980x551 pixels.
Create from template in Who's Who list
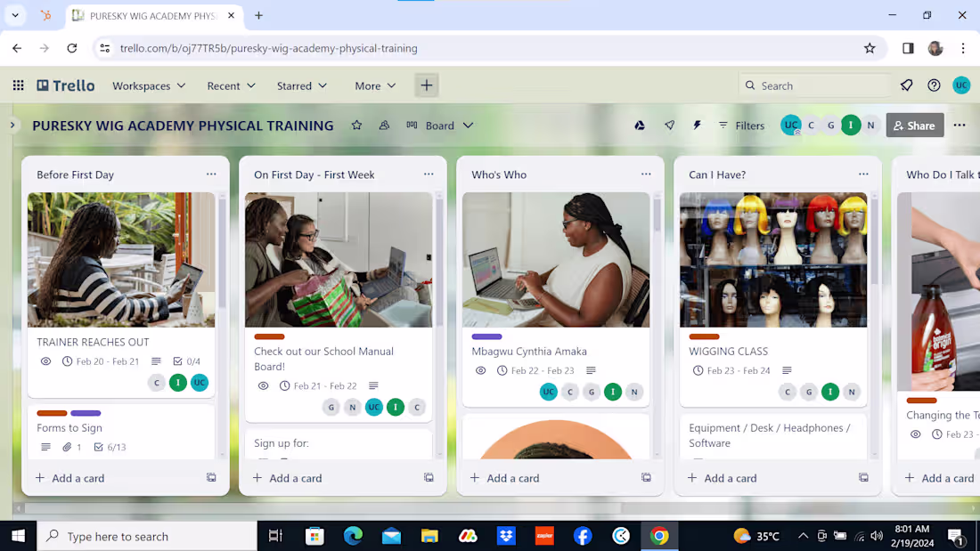[646, 478]
